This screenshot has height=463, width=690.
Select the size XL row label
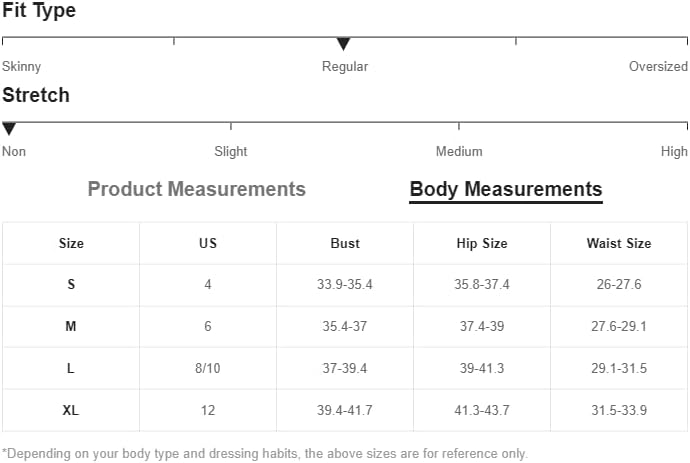point(71,410)
